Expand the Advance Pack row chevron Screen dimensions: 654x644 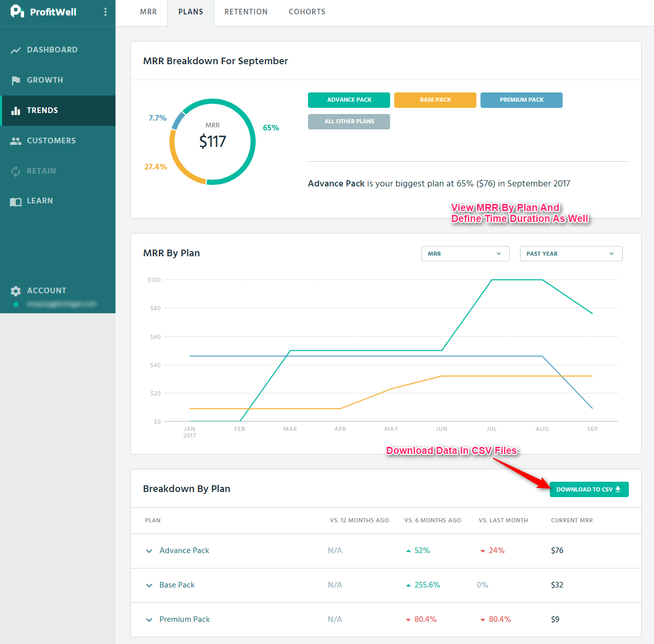[149, 551]
